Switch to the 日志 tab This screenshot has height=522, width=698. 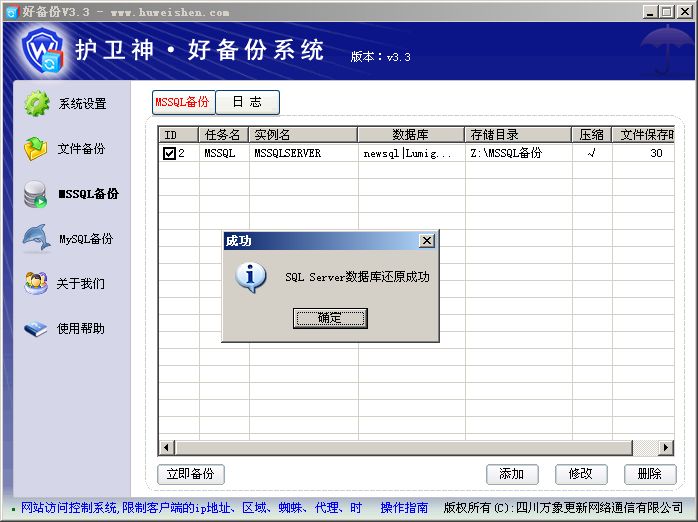tap(248, 102)
